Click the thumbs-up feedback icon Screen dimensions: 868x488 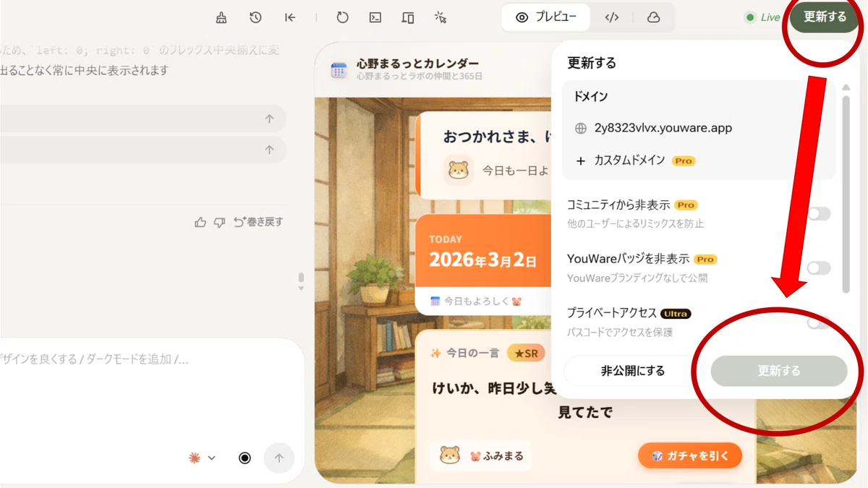(x=200, y=222)
